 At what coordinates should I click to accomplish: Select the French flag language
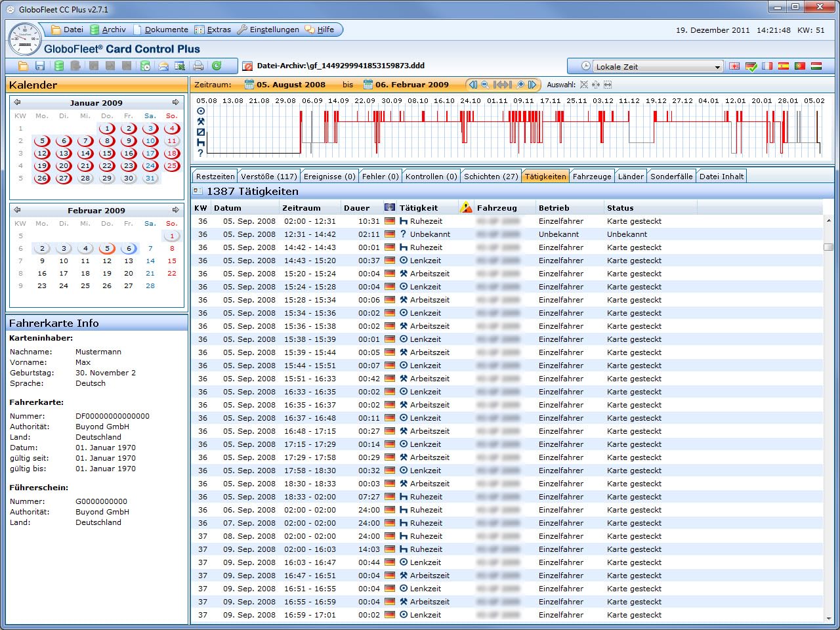coord(767,66)
